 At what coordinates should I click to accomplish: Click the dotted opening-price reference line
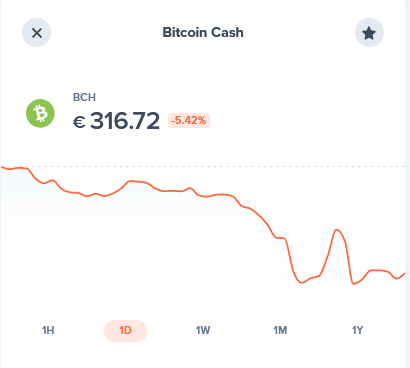click(x=203, y=166)
